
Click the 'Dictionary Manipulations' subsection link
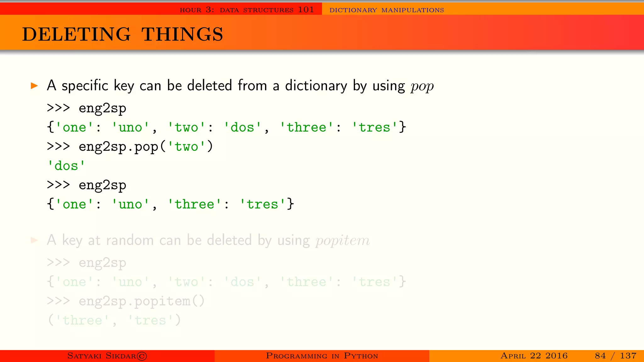(386, 10)
